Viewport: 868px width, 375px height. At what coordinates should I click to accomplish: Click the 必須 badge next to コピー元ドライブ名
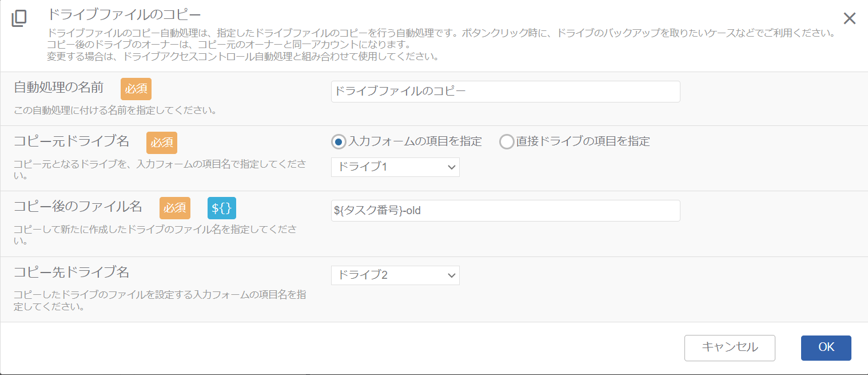[162, 143]
